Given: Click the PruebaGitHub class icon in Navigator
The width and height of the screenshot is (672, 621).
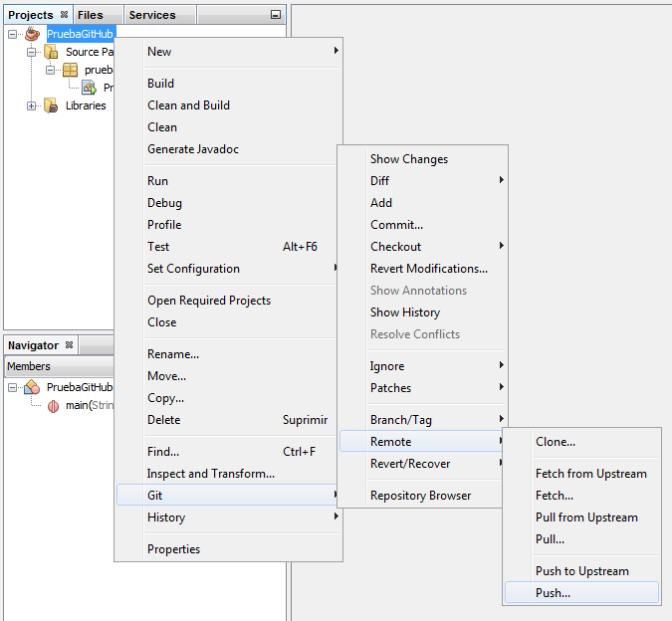Looking at the screenshot, I should click(x=32, y=387).
